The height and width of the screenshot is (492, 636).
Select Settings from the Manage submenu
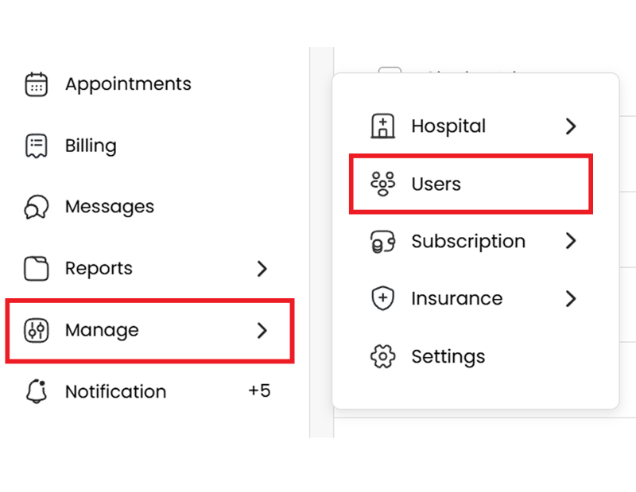point(448,357)
